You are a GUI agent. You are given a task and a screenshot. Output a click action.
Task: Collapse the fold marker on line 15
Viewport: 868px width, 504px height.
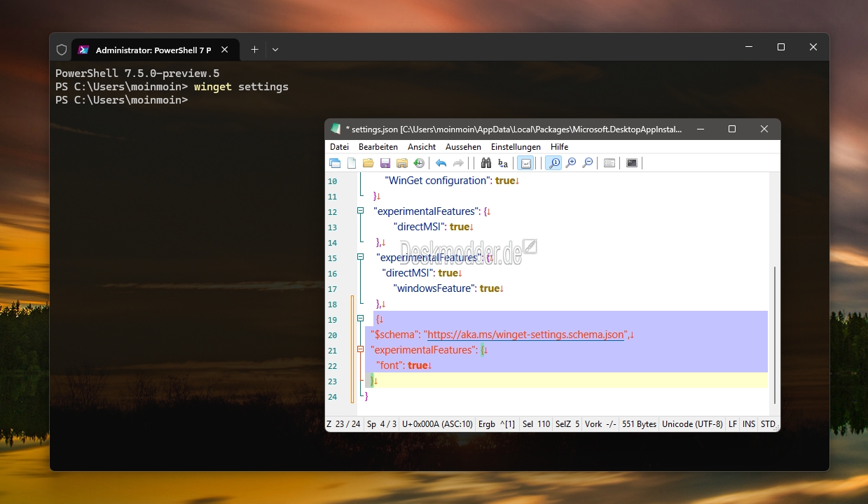point(361,257)
